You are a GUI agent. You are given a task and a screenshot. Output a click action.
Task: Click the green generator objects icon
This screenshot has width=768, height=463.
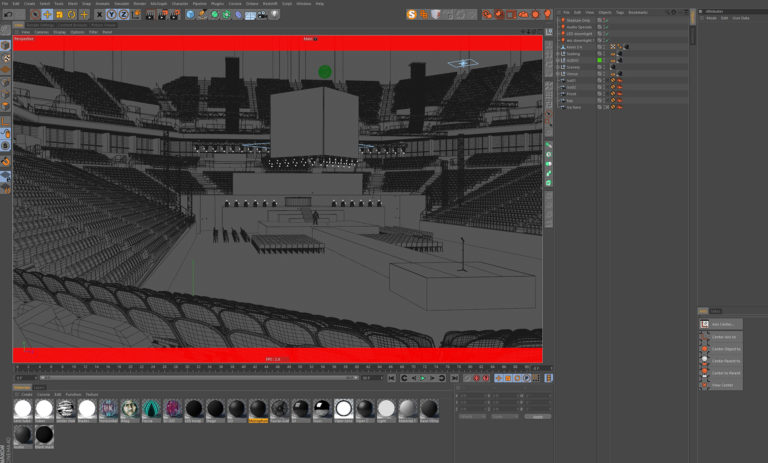[215, 15]
